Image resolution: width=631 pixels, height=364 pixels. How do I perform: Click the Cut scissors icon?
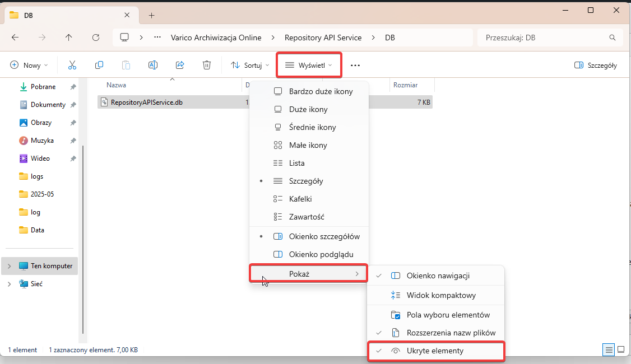[x=72, y=65]
